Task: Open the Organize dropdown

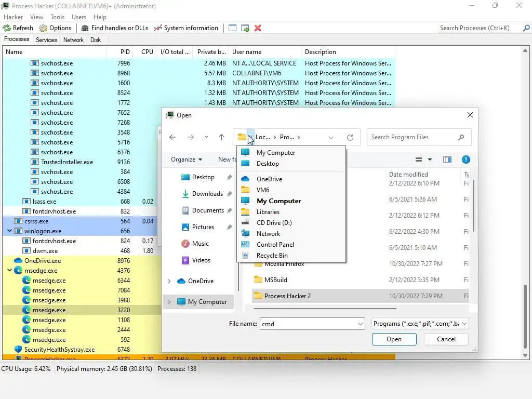Action: 187,159
